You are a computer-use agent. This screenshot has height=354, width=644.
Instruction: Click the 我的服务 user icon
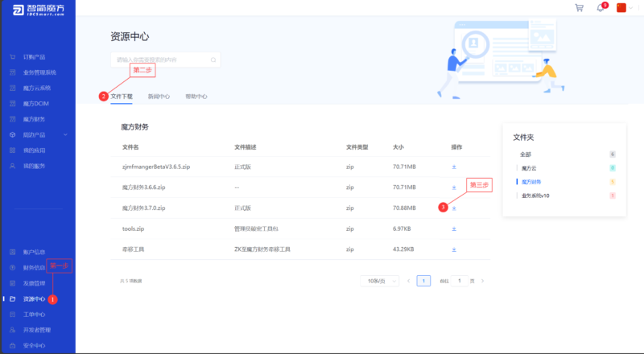pyautogui.click(x=13, y=166)
